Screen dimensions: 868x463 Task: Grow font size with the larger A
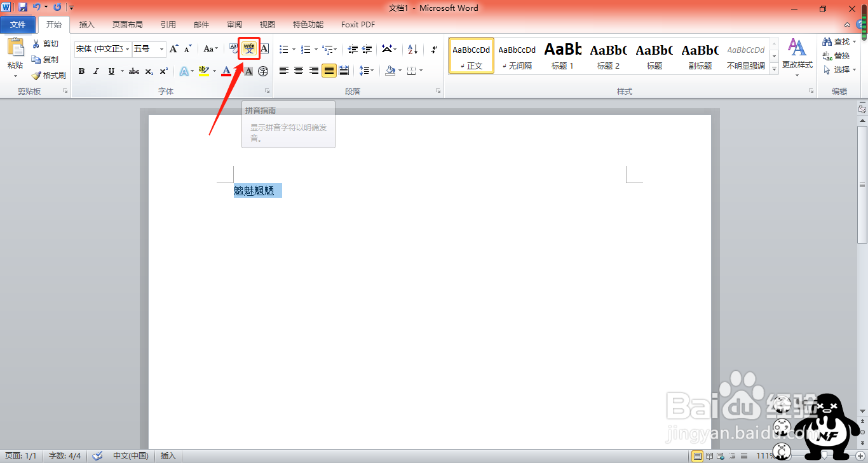pyautogui.click(x=174, y=49)
